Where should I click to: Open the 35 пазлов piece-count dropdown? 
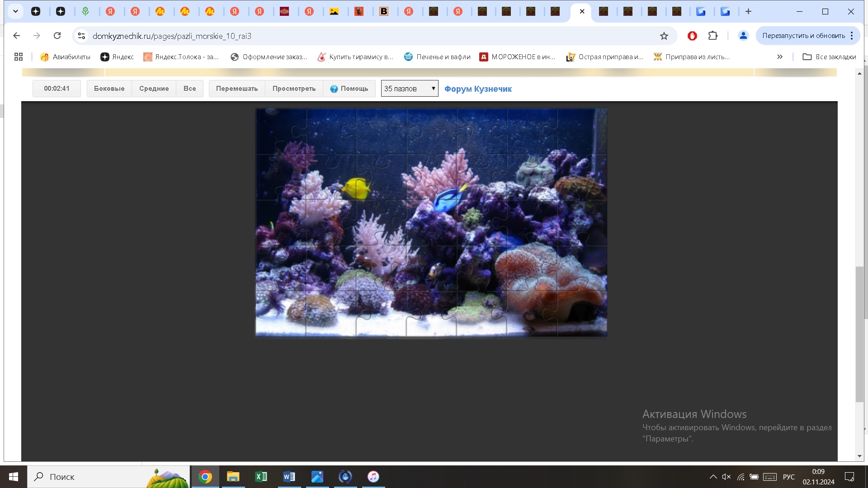[410, 89]
